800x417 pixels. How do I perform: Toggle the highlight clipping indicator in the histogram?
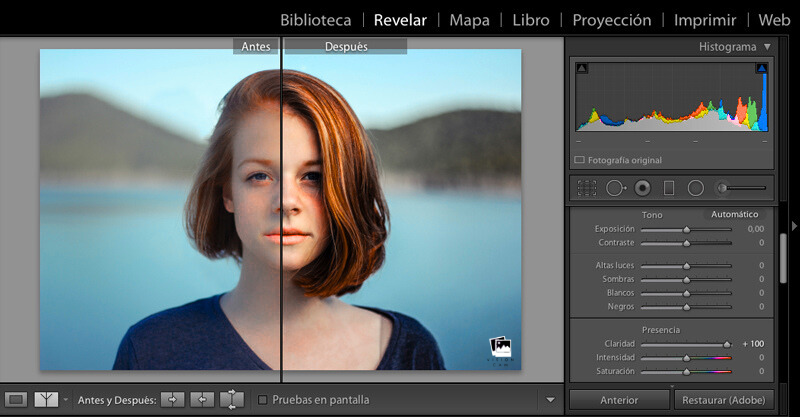point(760,68)
